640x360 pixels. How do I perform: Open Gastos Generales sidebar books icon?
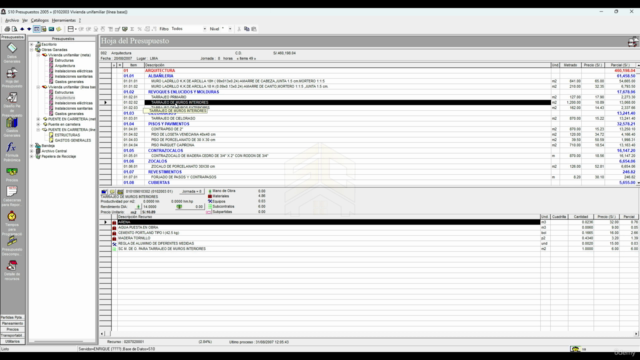coord(12,128)
